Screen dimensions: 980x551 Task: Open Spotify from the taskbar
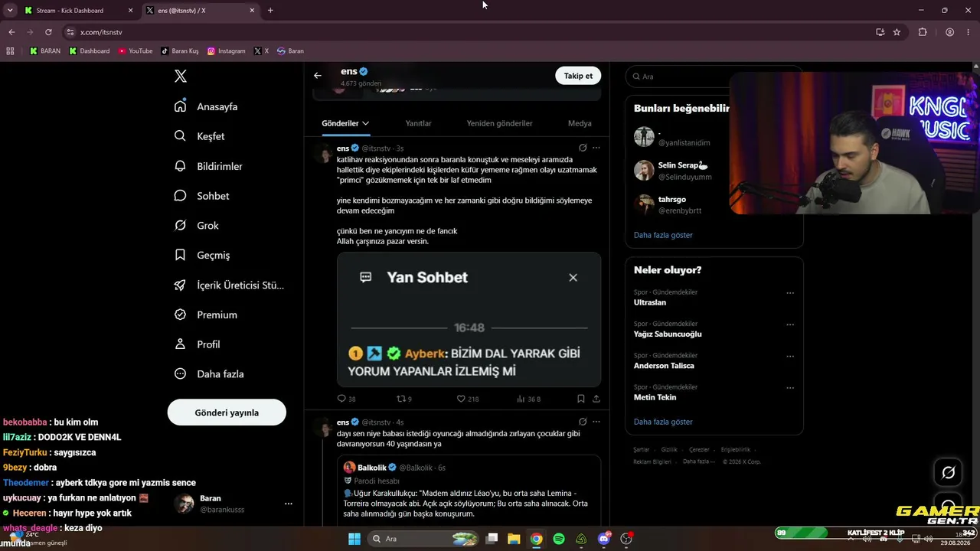(559, 539)
